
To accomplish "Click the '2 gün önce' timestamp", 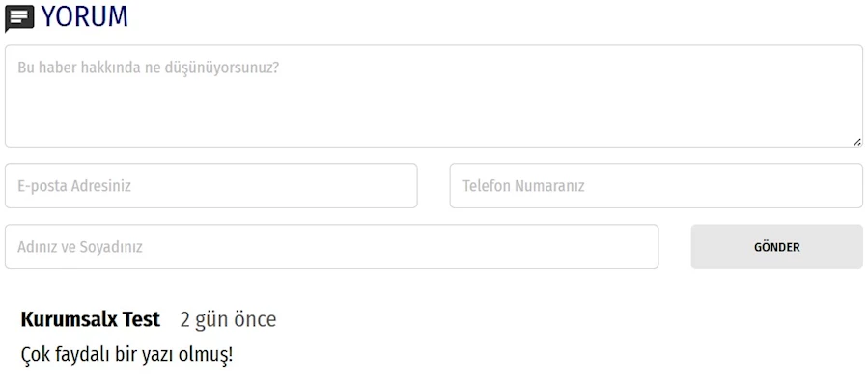I will coord(228,320).
